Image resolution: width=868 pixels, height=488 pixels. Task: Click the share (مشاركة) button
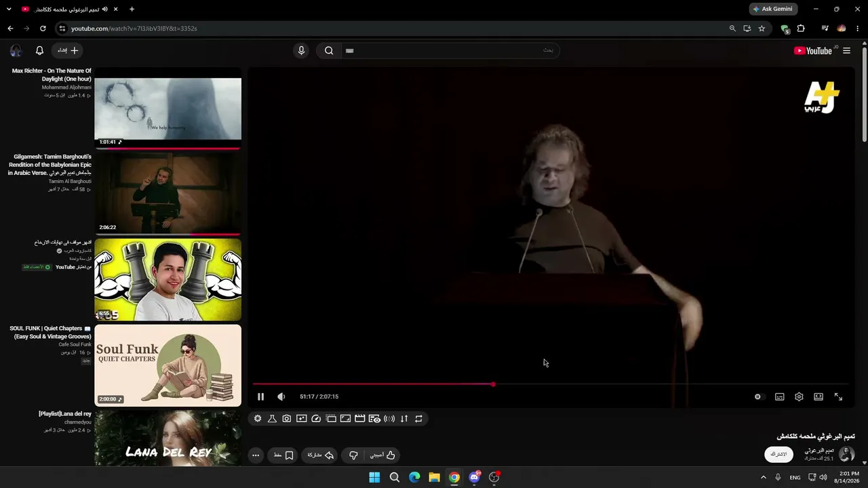(321, 455)
